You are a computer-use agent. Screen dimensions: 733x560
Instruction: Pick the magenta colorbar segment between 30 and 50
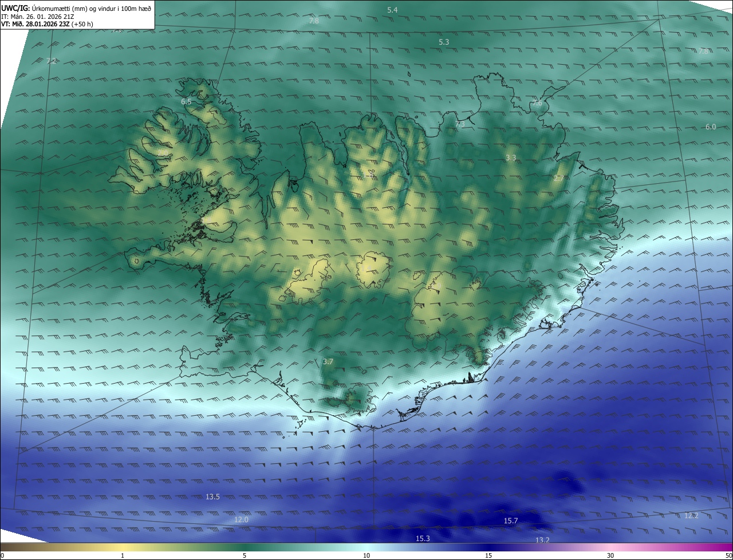point(672,547)
